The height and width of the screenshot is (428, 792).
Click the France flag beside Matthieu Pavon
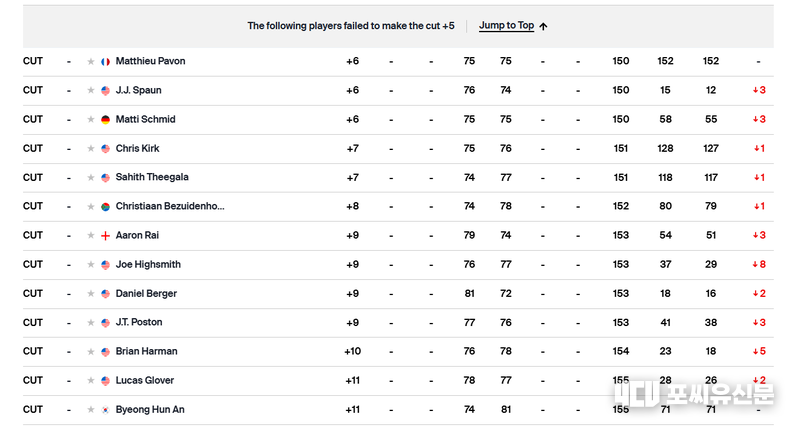(105, 62)
